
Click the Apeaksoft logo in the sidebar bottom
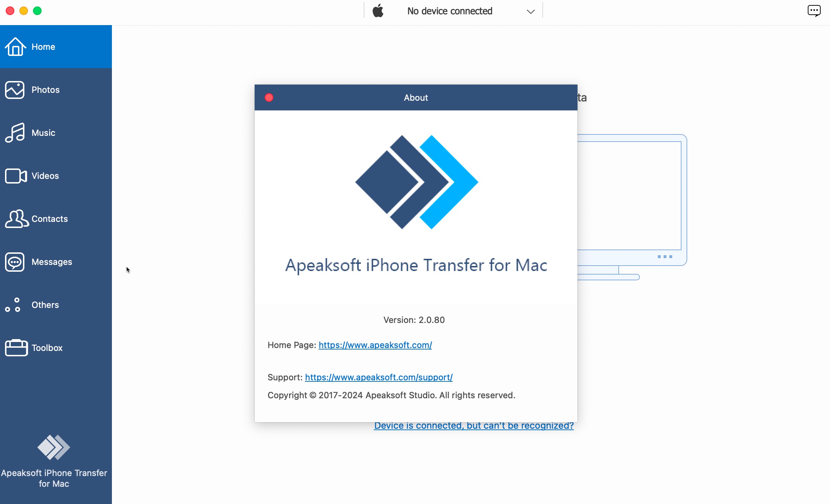tap(54, 447)
